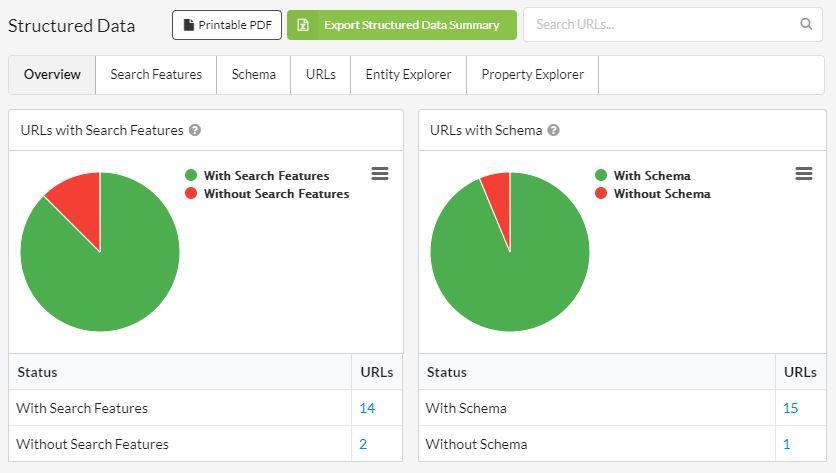This screenshot has width=836, height=473.
Task: Open Schema chart hamburger menu
Action: tap(803, 173)
